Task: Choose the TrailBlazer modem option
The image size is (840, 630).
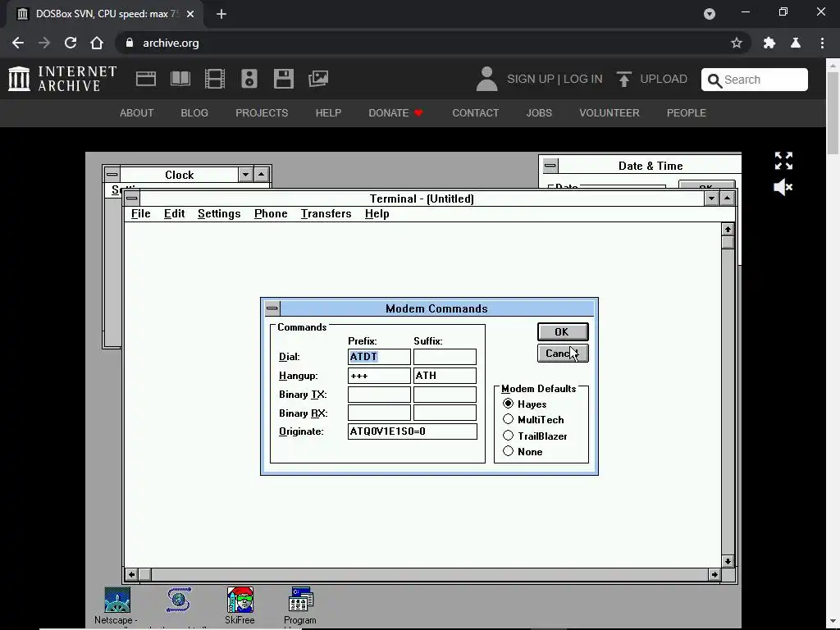Action: point(508,436)
